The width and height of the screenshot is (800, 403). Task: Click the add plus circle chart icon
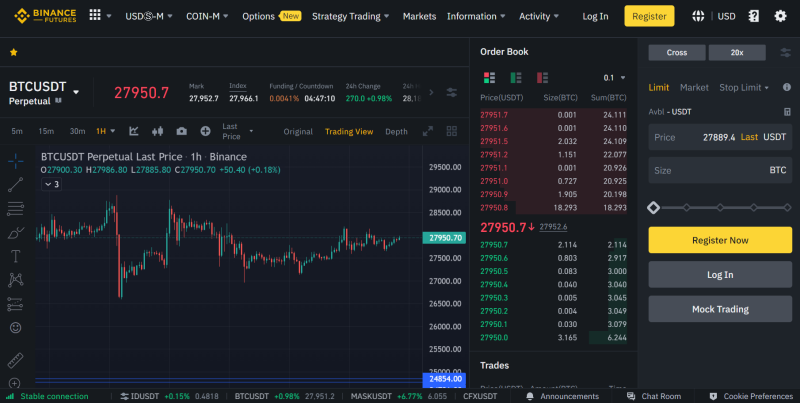tap(205, 131)
